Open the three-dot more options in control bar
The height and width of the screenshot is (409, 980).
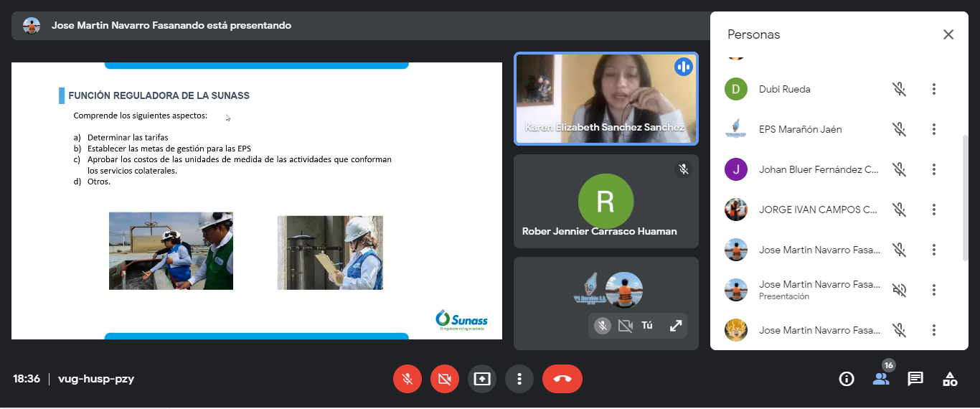tap(519, 379)
